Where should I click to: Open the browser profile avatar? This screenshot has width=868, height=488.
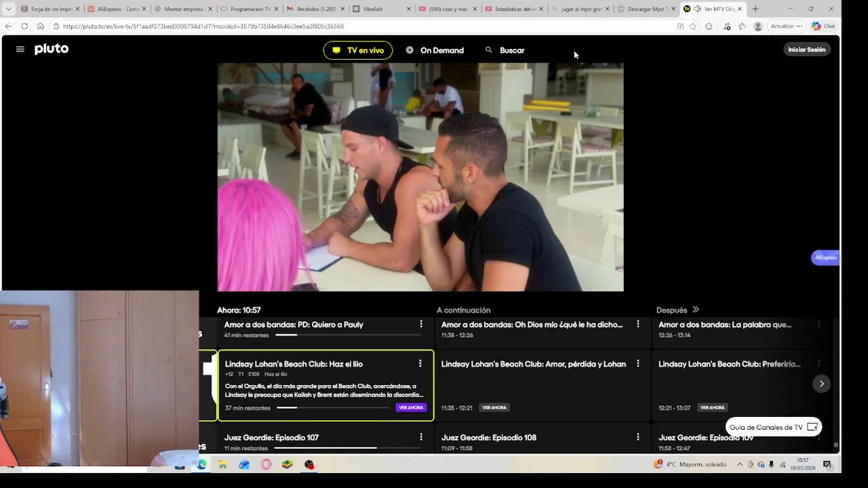click(x=757, y=26)
